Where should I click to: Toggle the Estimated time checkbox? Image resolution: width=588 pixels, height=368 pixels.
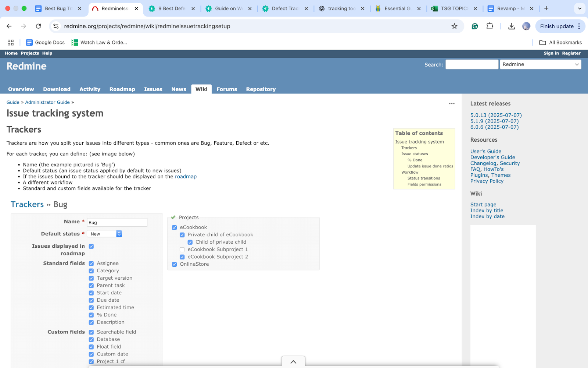point(91,308)
